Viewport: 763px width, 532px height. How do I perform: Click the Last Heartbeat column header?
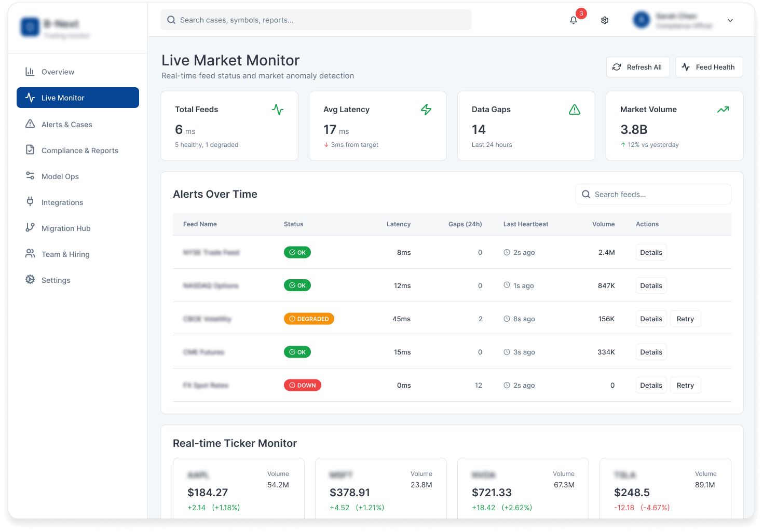coord(526,224)
